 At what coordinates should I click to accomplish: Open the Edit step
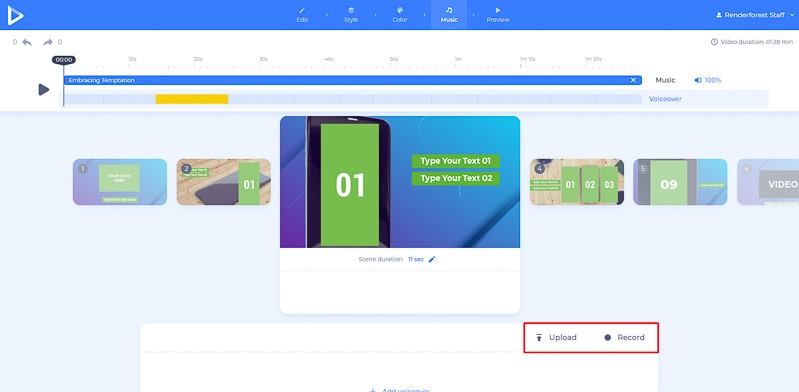302,15
